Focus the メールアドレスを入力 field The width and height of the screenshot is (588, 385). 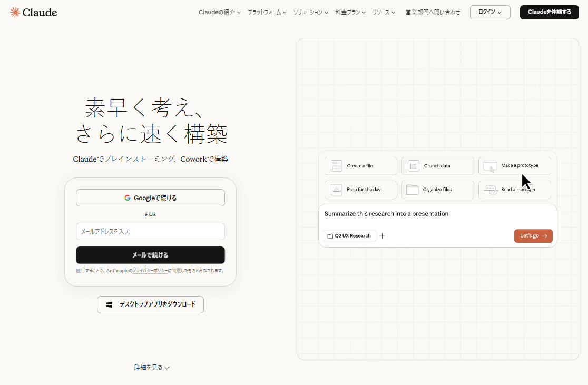(x=150, y=232)
